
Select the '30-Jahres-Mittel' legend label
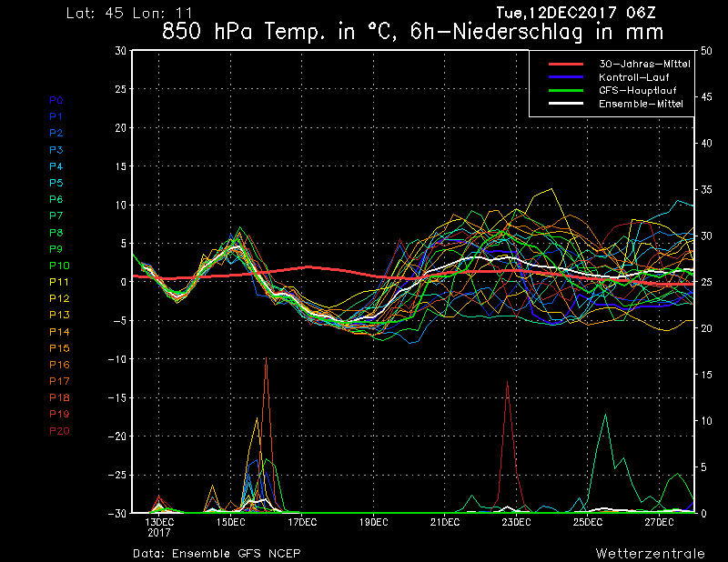(644, 64)
